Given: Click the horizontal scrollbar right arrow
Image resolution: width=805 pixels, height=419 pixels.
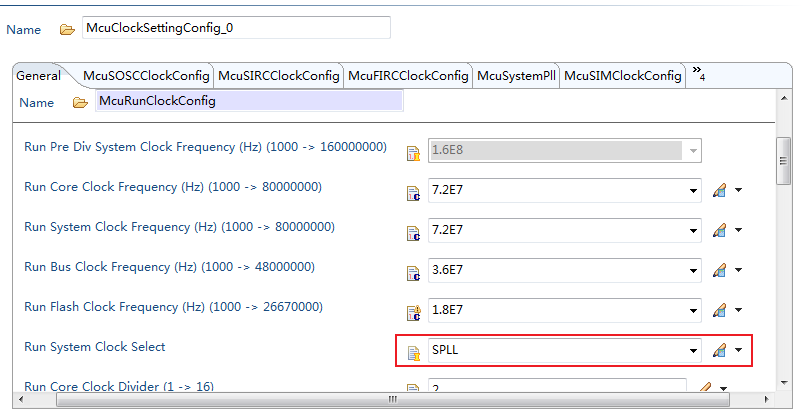Looking at the screenshot, I should coord(766,399).
